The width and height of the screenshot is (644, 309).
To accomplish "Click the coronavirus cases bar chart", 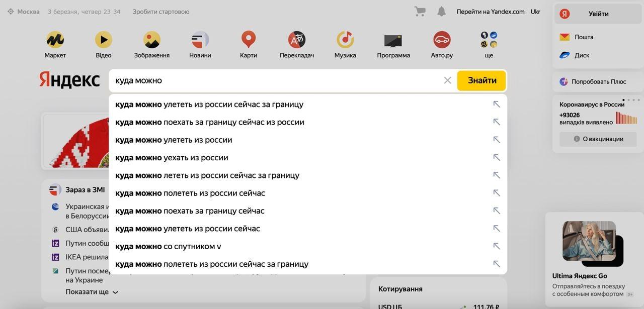I will (626, 119).
